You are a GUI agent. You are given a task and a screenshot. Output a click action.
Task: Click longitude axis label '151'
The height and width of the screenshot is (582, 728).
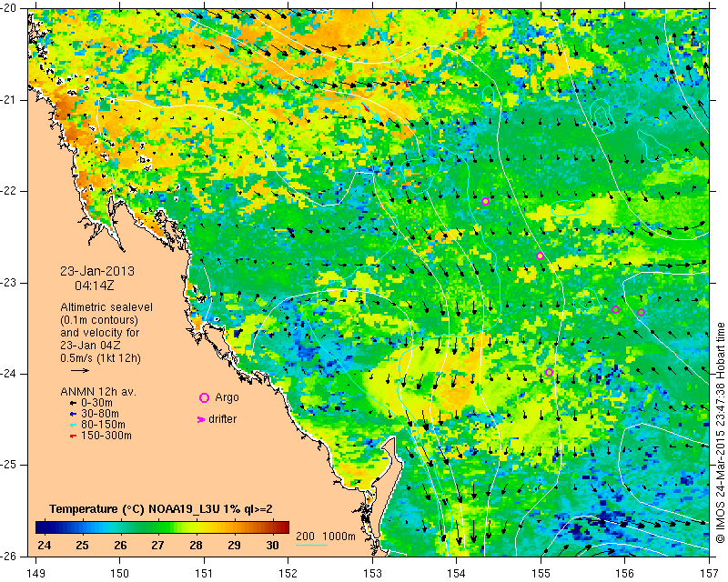204,574
